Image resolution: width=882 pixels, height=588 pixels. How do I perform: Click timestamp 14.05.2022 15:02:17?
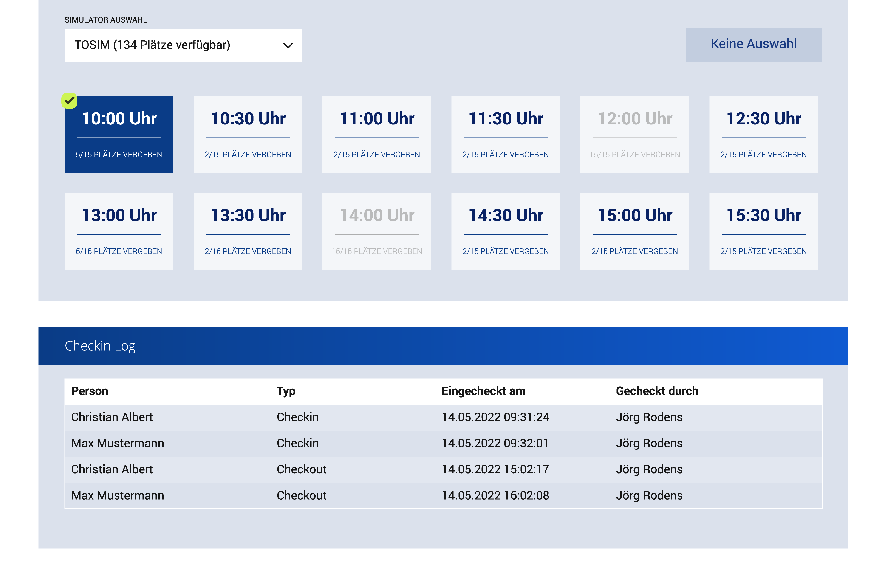495,469
